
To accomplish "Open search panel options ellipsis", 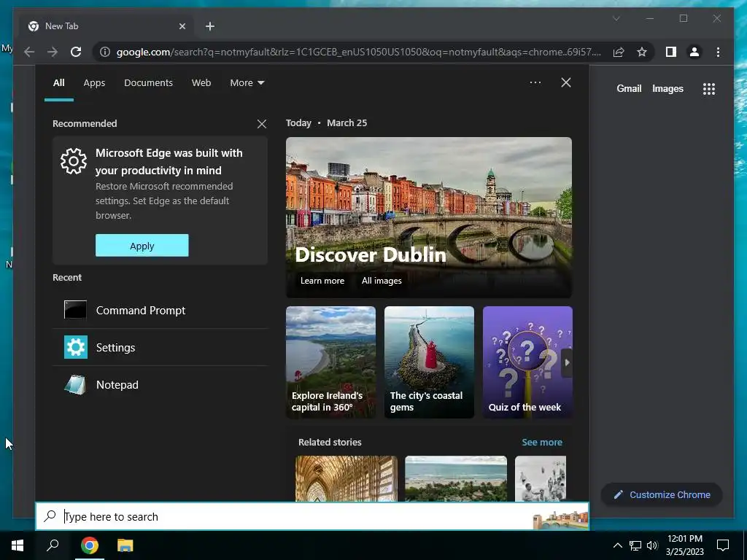I will click(535, 82).
